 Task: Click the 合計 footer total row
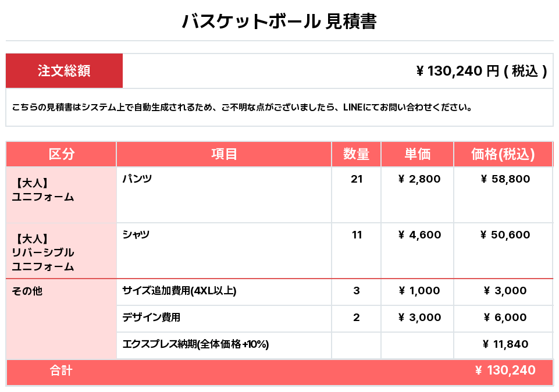tap(279, 372)
